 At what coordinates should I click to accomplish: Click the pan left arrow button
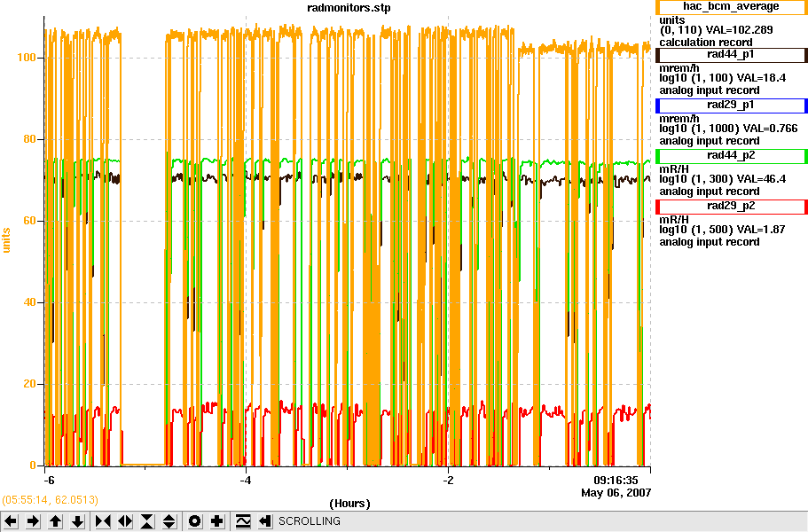pos(11,521)
